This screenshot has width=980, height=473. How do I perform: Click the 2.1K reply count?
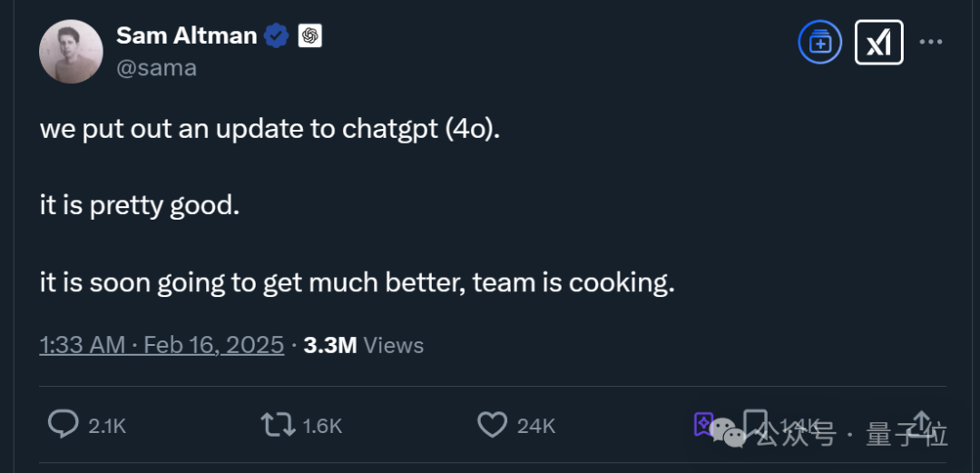coord(107,426)
